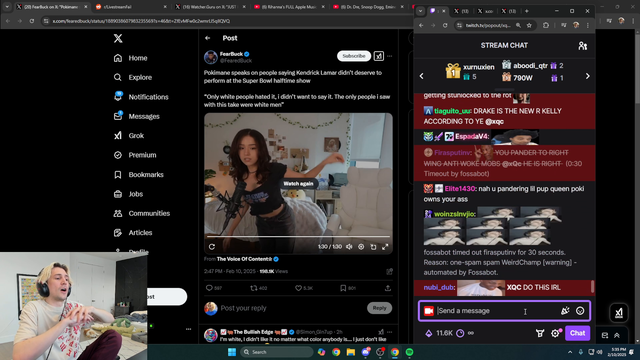The image size is (640, 360).
Task: Bookmark the Twitch page with star icon
Action: click(529, 25)
